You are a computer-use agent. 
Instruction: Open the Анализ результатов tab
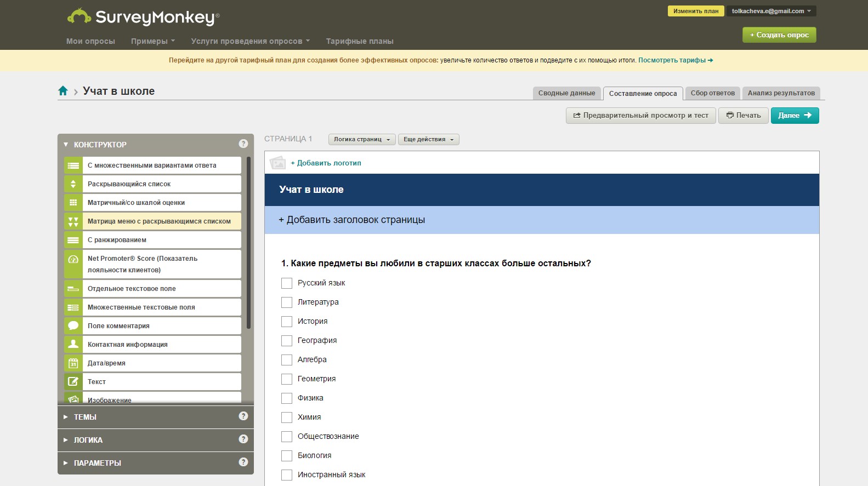pos(781,93)
